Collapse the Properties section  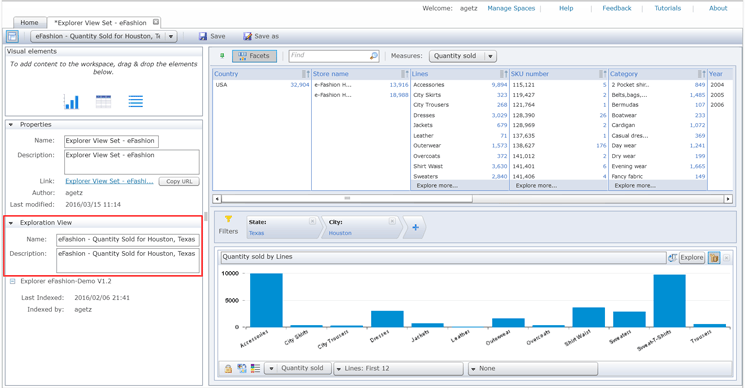point(11,124)
